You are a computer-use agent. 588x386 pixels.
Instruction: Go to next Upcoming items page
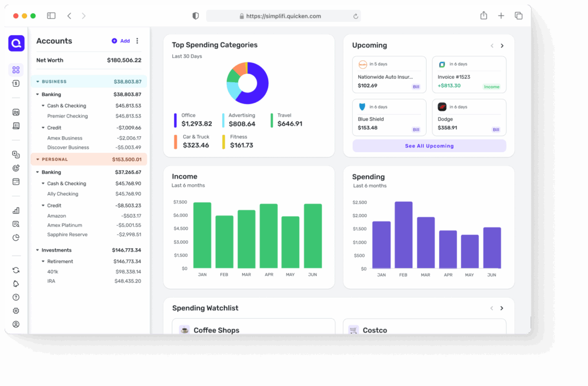pyautogui.click(x=502, y=46)
